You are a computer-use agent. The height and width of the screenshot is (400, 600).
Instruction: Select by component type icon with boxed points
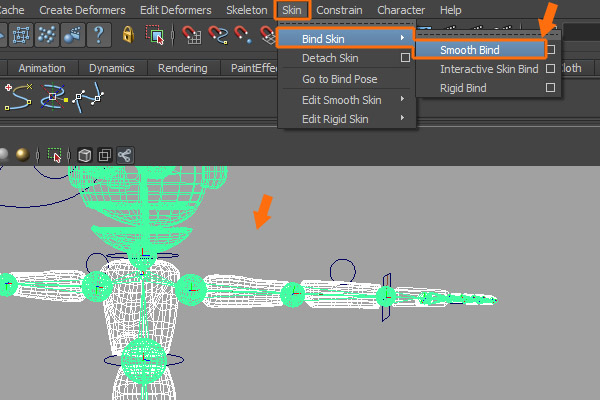pos(21,35)
